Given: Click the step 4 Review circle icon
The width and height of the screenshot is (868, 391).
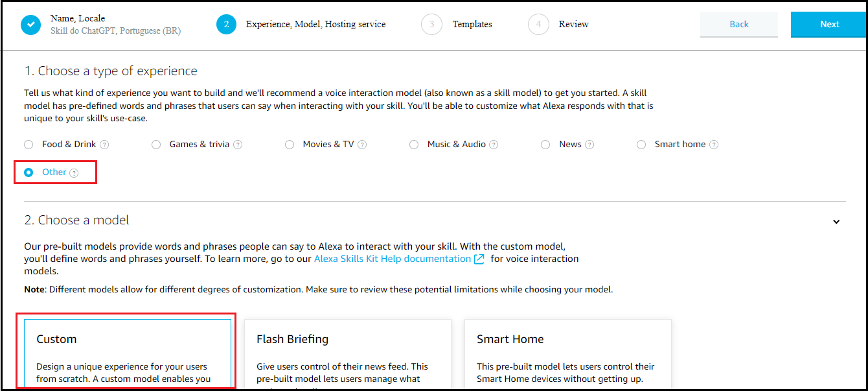Looking at the screenshot, I should pos(538,25).
